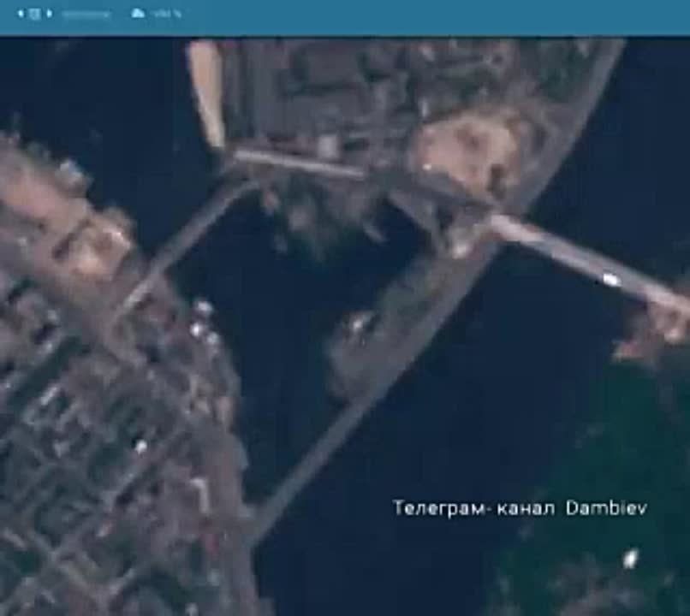The image size is (690, 616).
Task: Click the white building in lower-left town
Action: [x=140, y=447]
